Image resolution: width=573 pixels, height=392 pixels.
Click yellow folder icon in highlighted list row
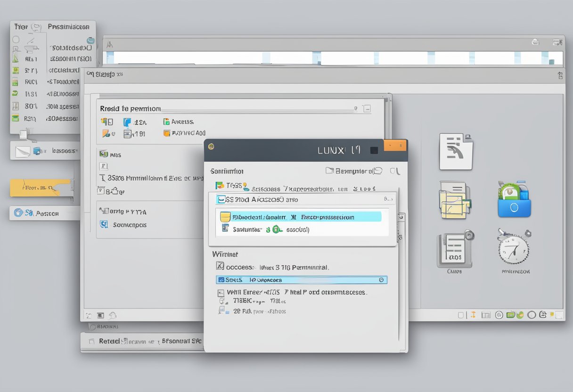(x=225, y=217)
